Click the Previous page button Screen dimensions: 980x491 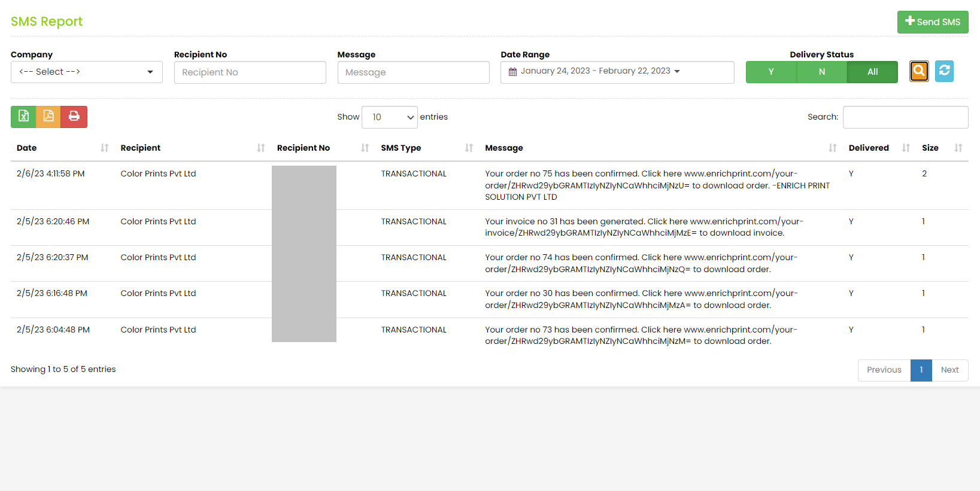click(884, 370)
